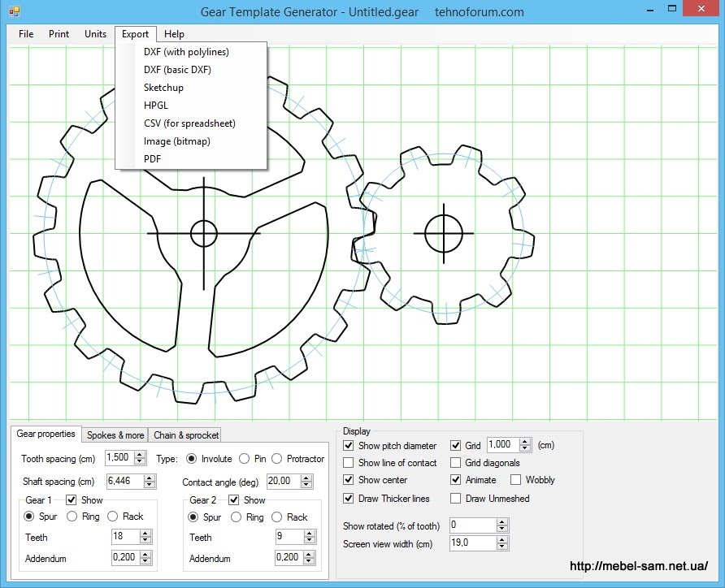Image resolution: width=725 pixels, height=588 pixels.
Task: Switch to the Spokes & more tab
Action: point(115,435)
